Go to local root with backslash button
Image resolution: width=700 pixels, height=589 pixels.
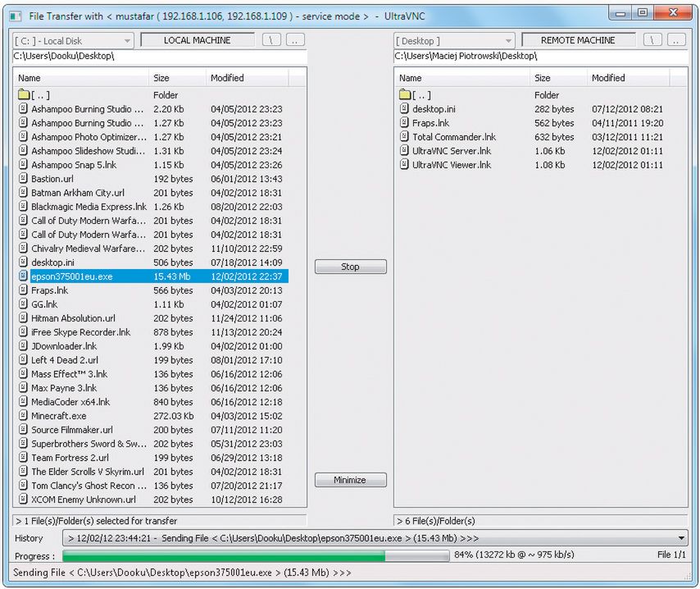(x=271, y=40)
